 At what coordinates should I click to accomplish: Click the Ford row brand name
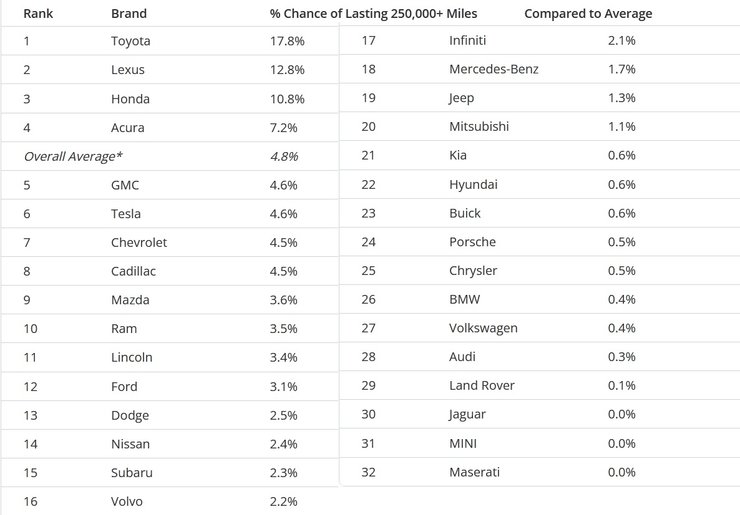click(x=124, y=387)
